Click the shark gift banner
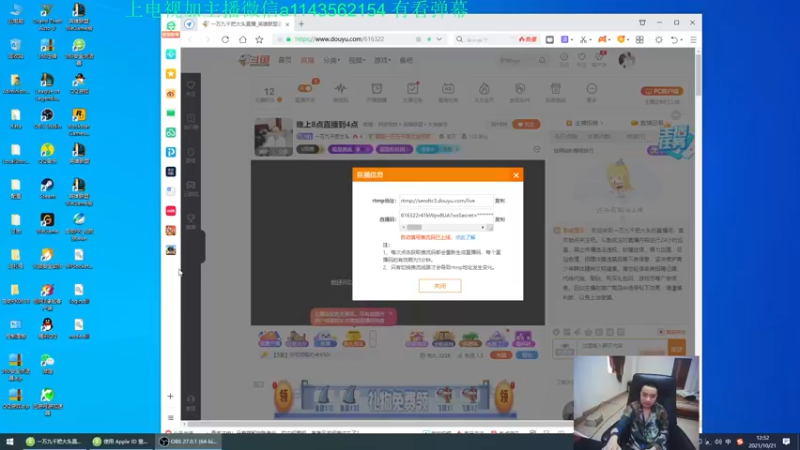This screenshot has width=800, height=450. (393, 397)
